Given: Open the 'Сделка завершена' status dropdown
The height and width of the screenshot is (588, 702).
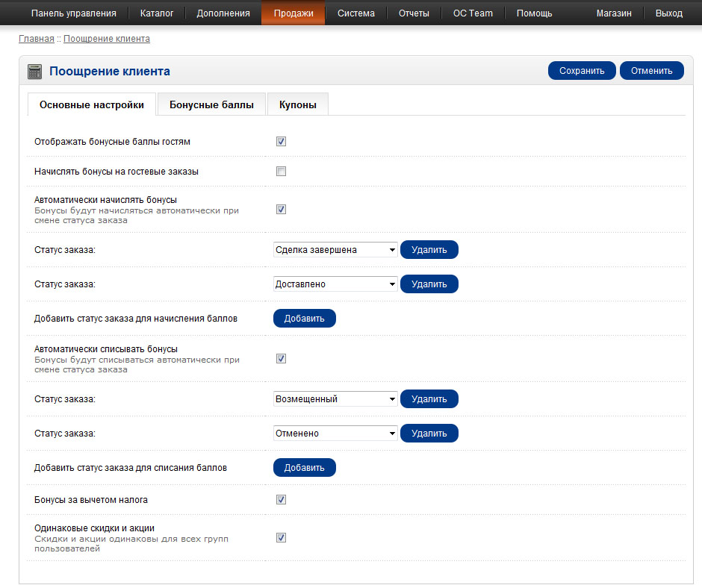Looking at the screenshot, I should point(335,250).
